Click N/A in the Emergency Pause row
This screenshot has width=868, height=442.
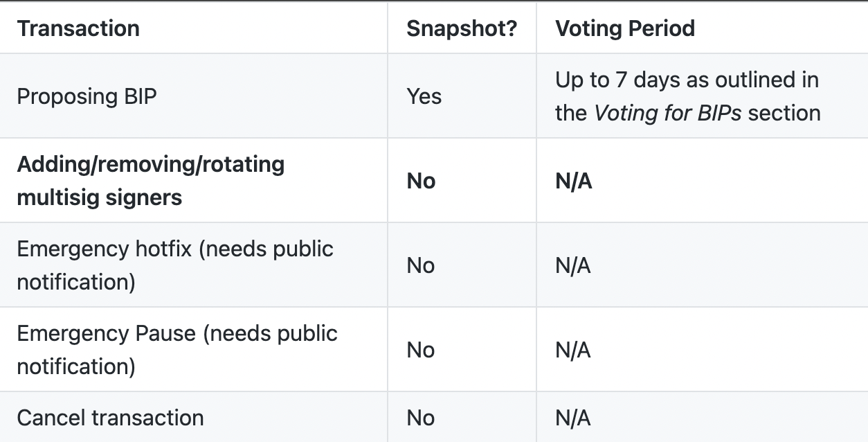pos(573,350)
